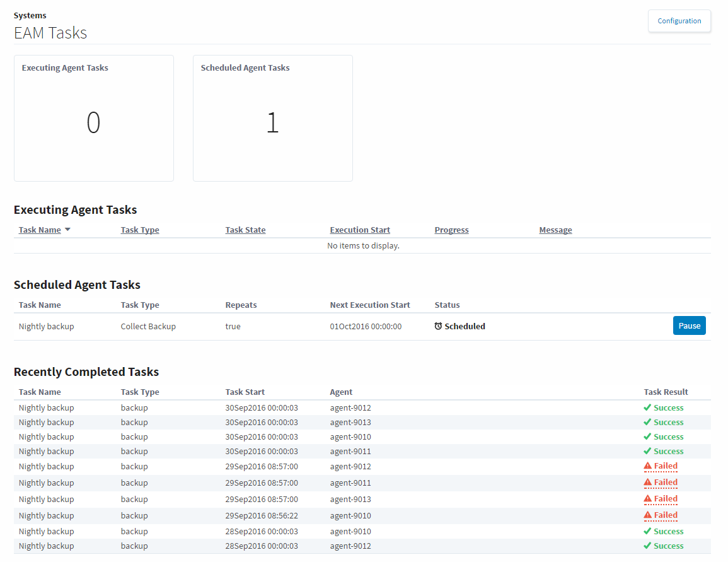Click the warning icon for agent-9010 failed task
The height and width of the screenshot is (562, 728).
[x=647, y=516]
